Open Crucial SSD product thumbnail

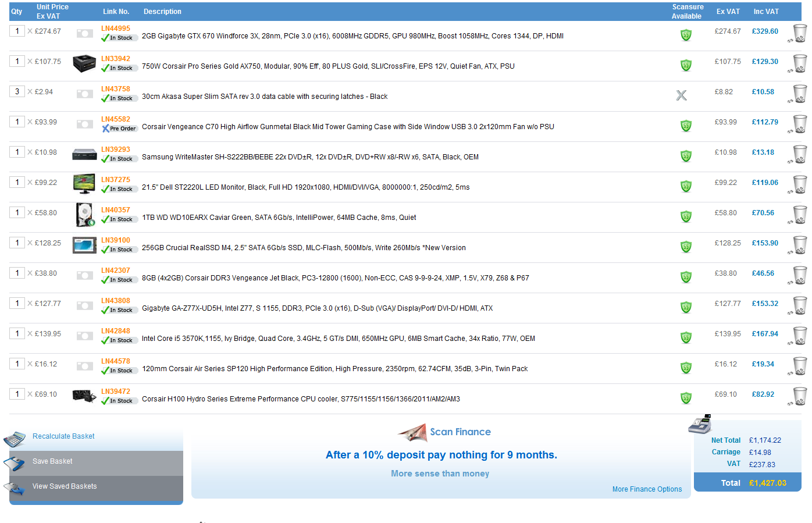point(84,246)
